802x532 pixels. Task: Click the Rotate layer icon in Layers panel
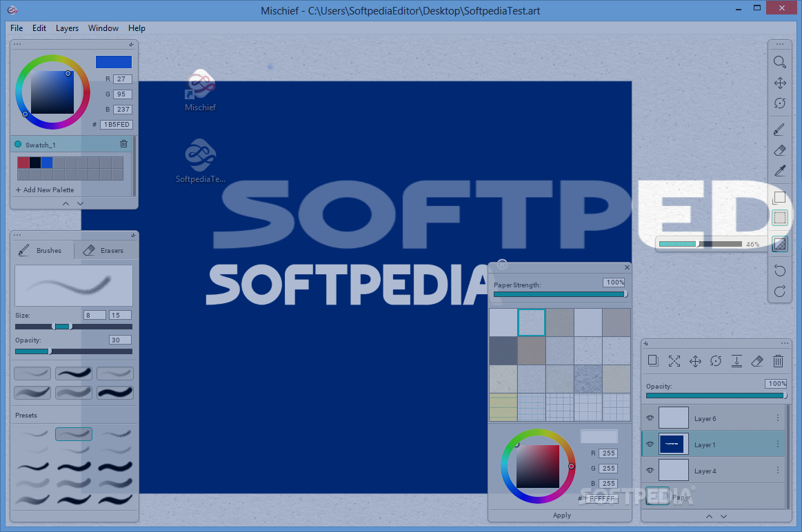(716, 361)
